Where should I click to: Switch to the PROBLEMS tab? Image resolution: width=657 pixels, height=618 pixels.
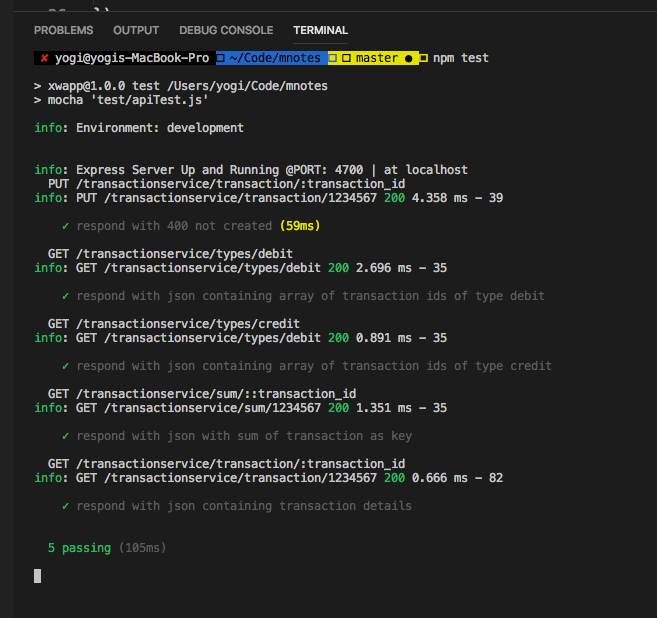[63, 30]
